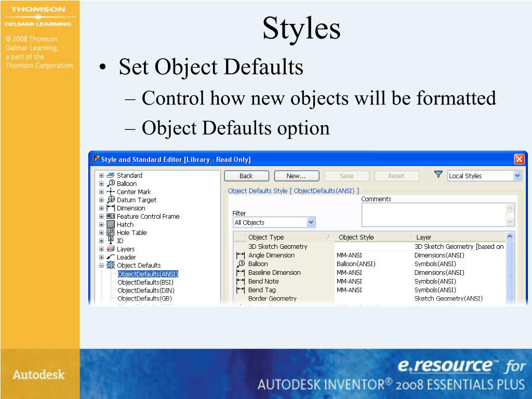Open the All Objects filter dropdown
The image size is (532, 399).
coord(311,222)
